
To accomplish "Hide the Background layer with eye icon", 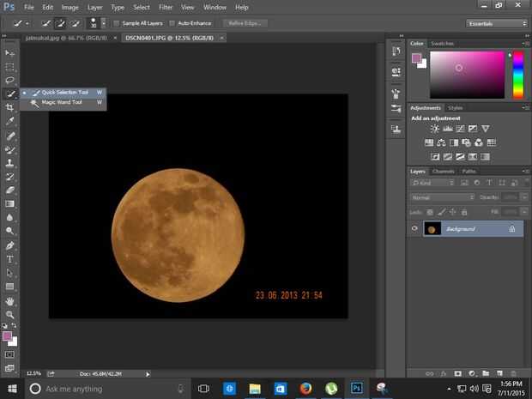I will tap(414, 229).
